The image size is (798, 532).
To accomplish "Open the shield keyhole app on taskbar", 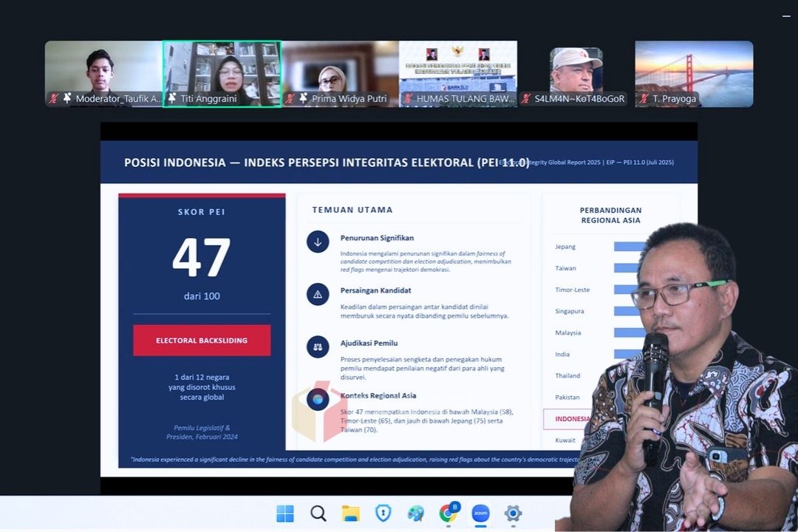I will (x=383, y=514).
